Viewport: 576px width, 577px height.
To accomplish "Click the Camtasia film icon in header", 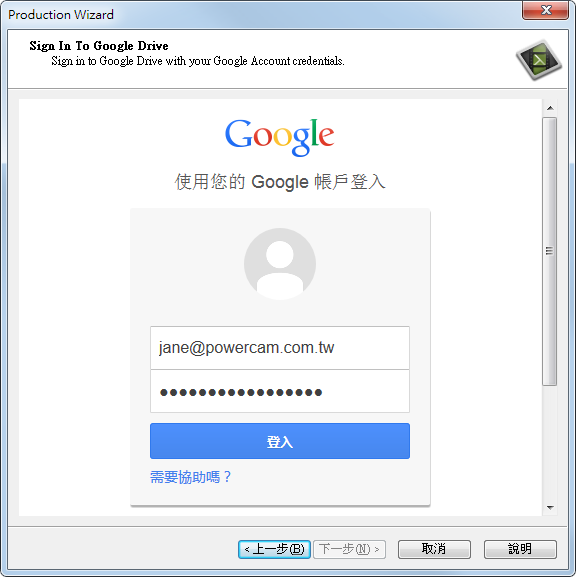I will click(539, 59).
